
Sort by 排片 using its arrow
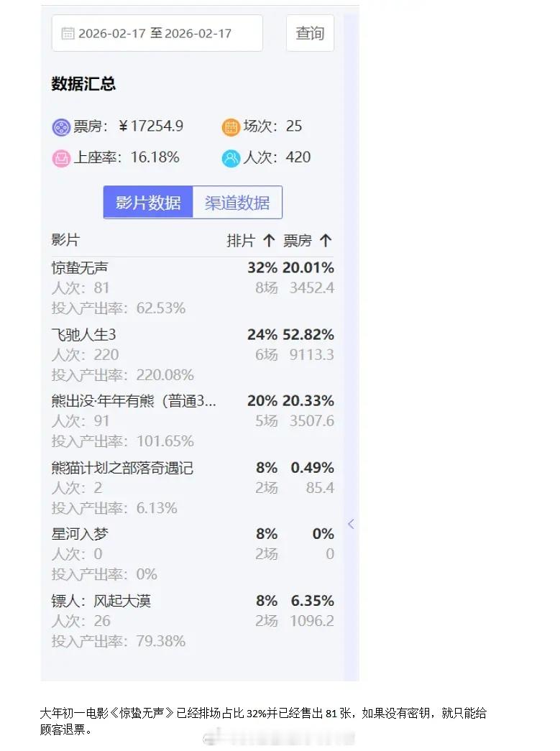pyautogui.click(x=269, y=241)
